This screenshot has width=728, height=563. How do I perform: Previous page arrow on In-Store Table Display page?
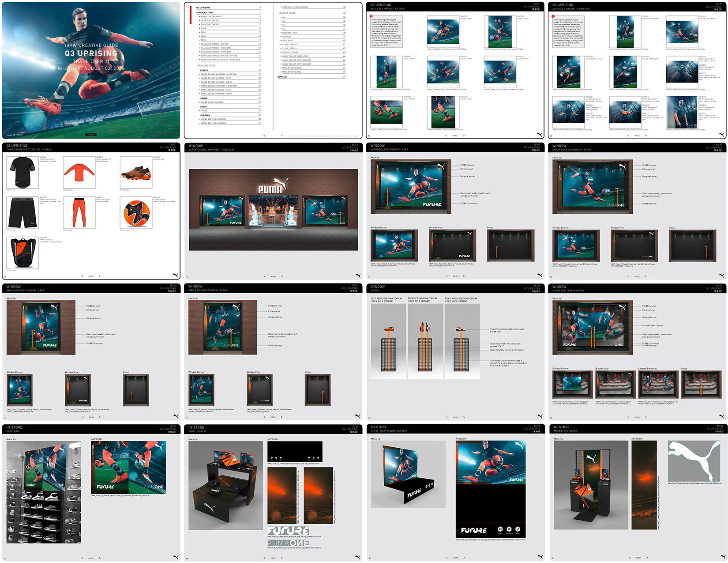(x=264, y=558)
